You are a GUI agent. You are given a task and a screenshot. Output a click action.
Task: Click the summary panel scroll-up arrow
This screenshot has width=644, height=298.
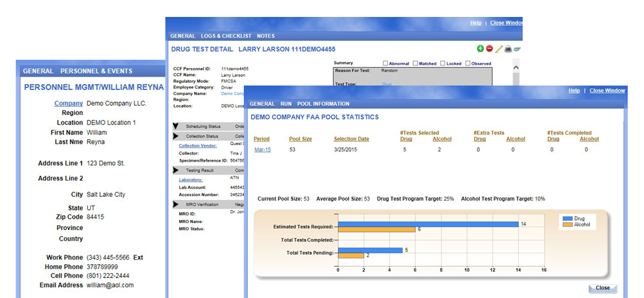(x=516, y=67)
